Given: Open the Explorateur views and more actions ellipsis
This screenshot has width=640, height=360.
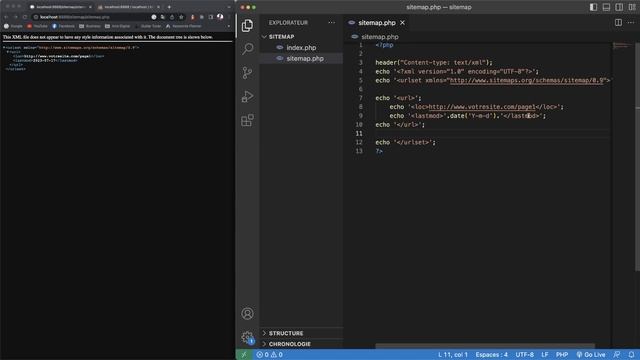Looking at the screenshot, I should (x=331, y=22).
